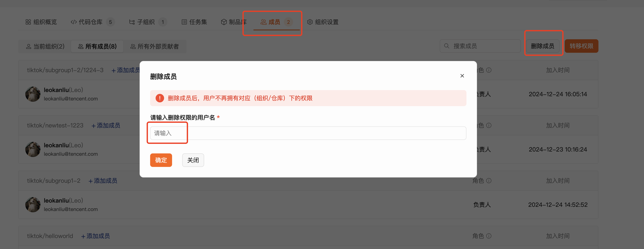The width and height of the screenshot is (644, 249).
Task: Select the 成员 tab
Action: 276,22
